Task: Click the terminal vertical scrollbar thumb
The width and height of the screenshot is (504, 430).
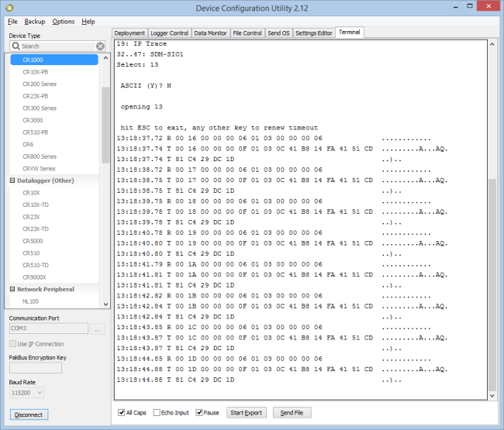Action: click(492, 285)
